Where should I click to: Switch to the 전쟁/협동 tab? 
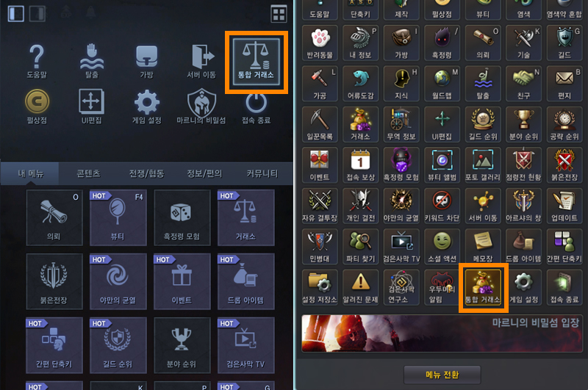tap(146, 173)
